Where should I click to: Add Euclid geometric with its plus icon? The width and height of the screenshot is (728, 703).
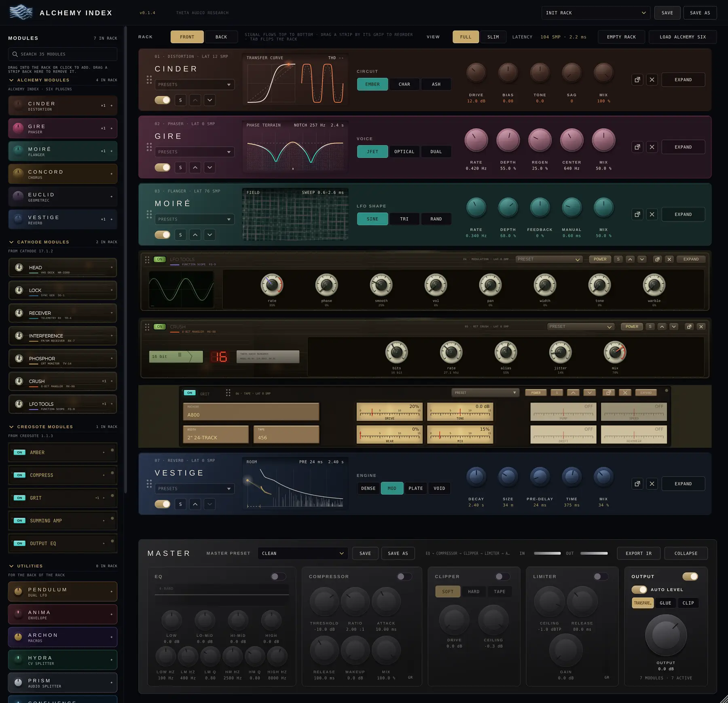coord(112,197)
